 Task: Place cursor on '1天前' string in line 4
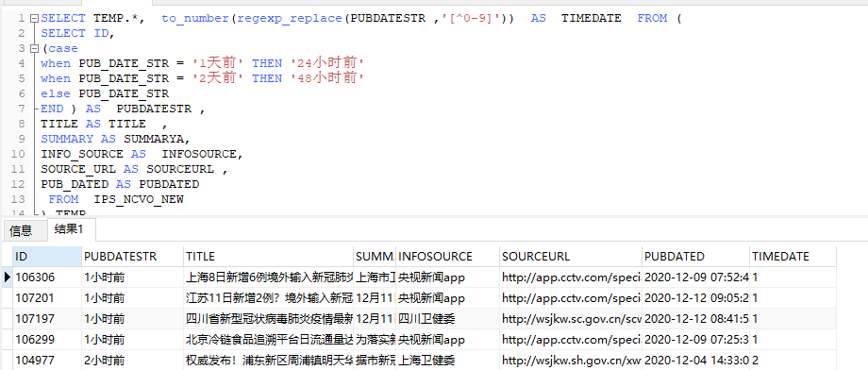coord(218,63)
